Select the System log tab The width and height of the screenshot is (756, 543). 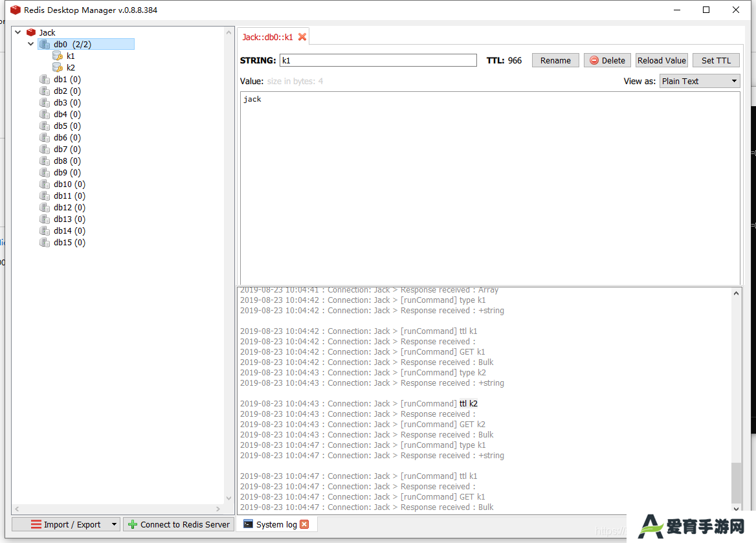coord(276,524)
